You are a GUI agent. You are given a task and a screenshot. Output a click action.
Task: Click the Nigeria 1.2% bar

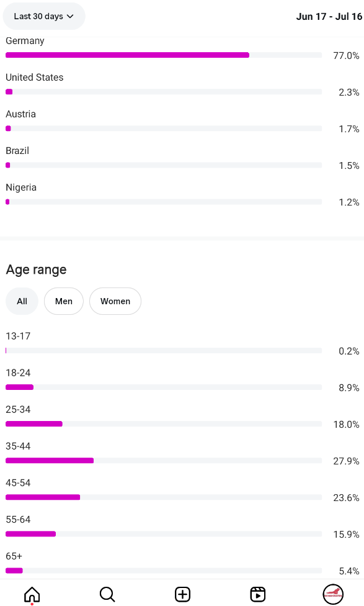point(164,202)
